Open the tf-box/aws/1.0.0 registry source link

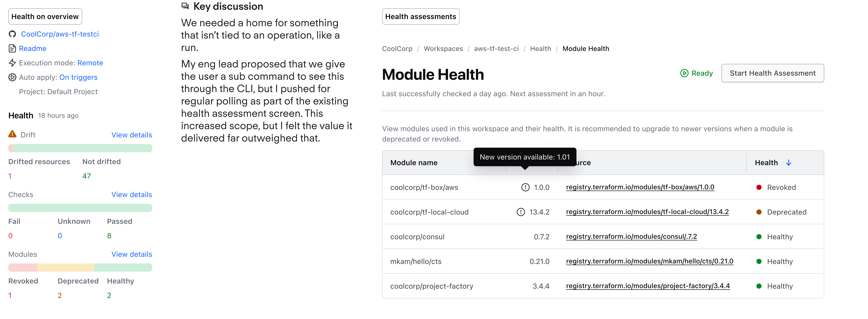coord(640,187)
